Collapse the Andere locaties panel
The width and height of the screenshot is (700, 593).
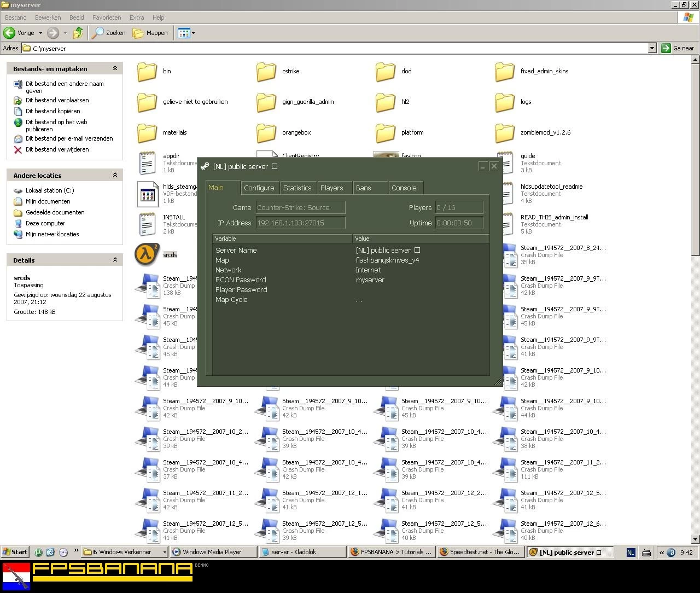(x=115, y=175)
